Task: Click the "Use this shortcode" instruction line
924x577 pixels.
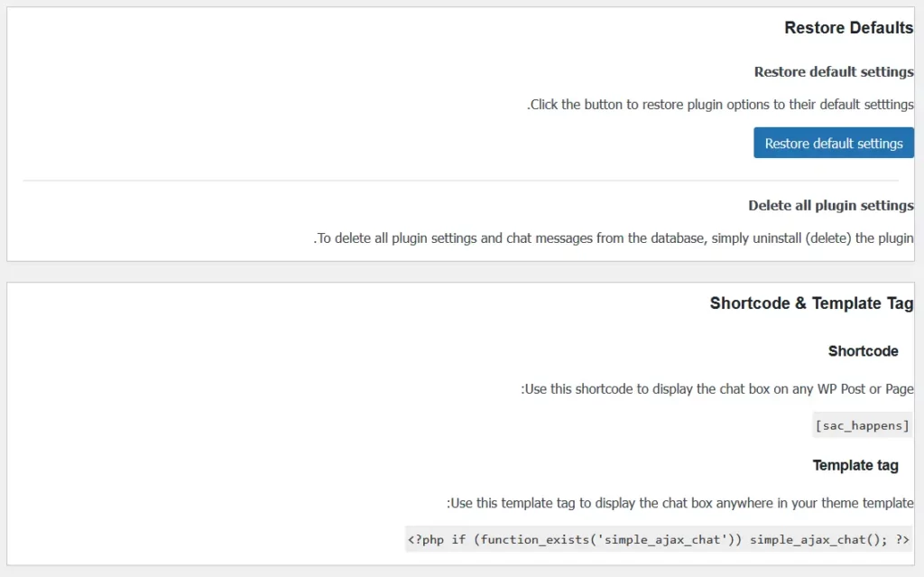Action: pyautogui.click(x=717, y=389)
